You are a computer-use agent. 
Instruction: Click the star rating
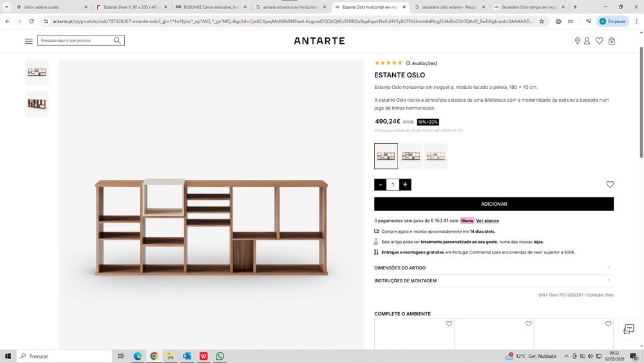[x=388, y=63]
